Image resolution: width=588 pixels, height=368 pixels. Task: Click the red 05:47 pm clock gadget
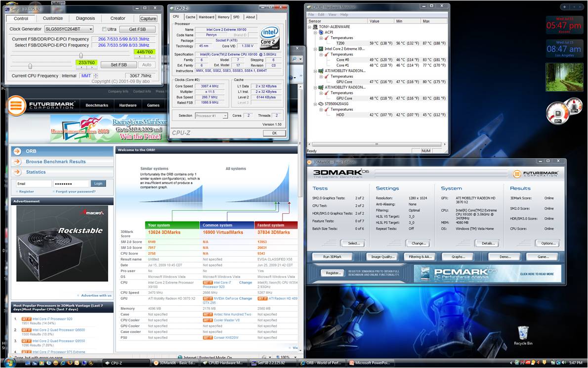point(564,25)
